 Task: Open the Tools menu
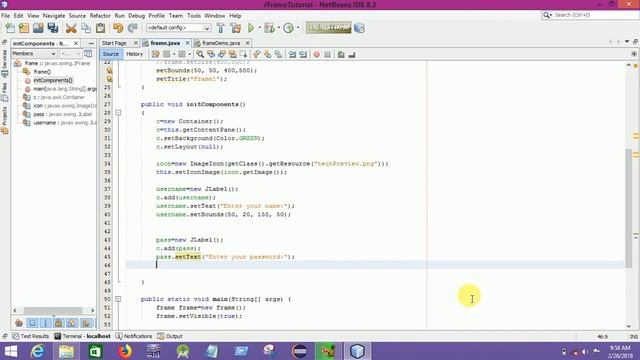point(194,16)
